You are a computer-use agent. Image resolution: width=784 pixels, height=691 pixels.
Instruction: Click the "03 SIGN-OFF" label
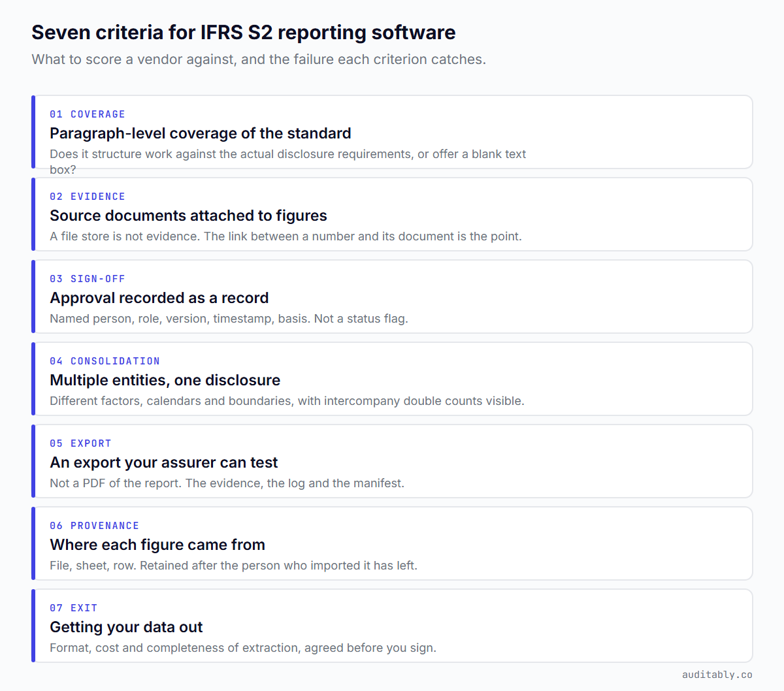tap(88, 279)
